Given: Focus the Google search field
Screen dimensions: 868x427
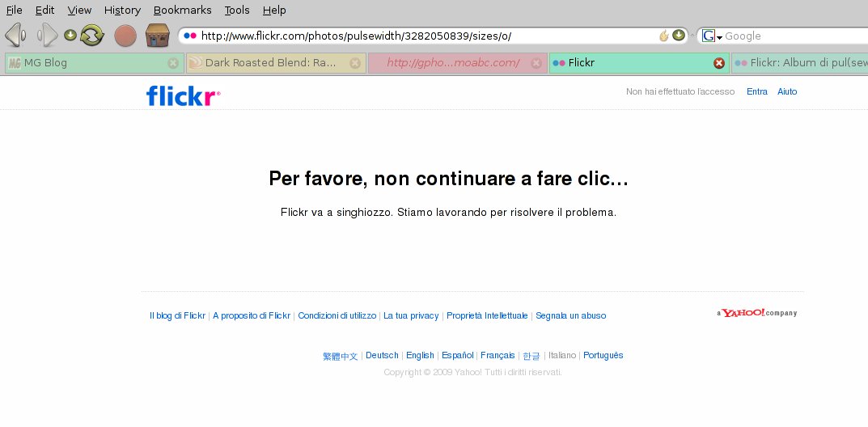Looking at the screenshot, I should pyautogui.click(x=795, y=36).
